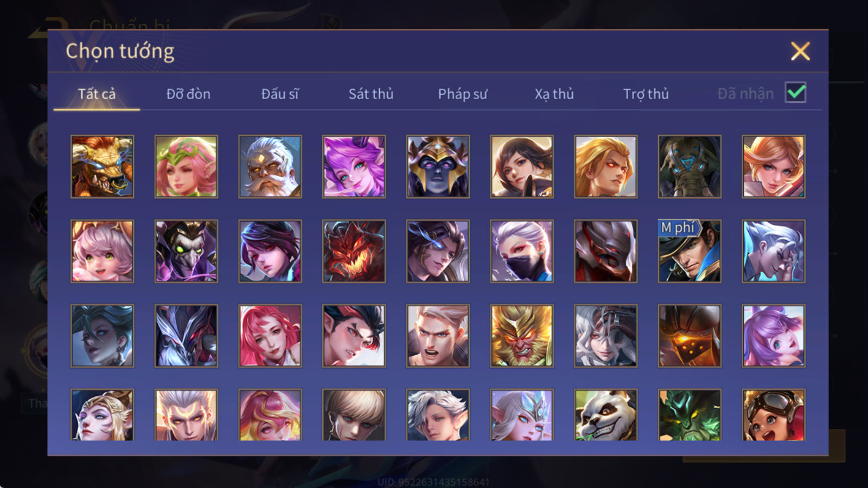The height and width of the screenshot is (488, 868).
Task: Choose the hero marked M phí
Action: (690, 251)
